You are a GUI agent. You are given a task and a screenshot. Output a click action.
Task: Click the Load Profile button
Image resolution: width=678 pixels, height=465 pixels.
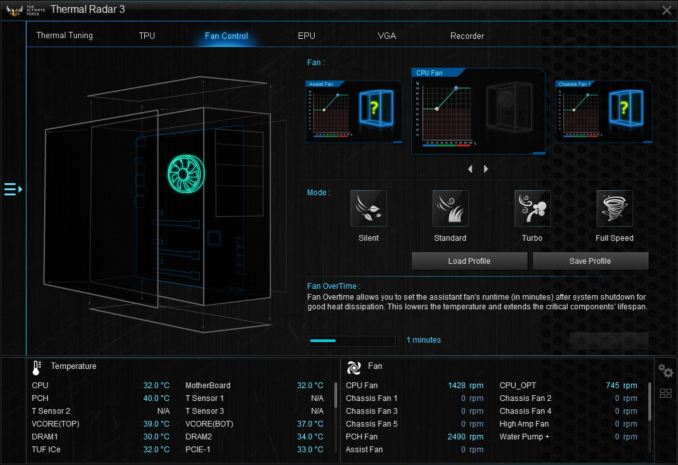point(470,261)
